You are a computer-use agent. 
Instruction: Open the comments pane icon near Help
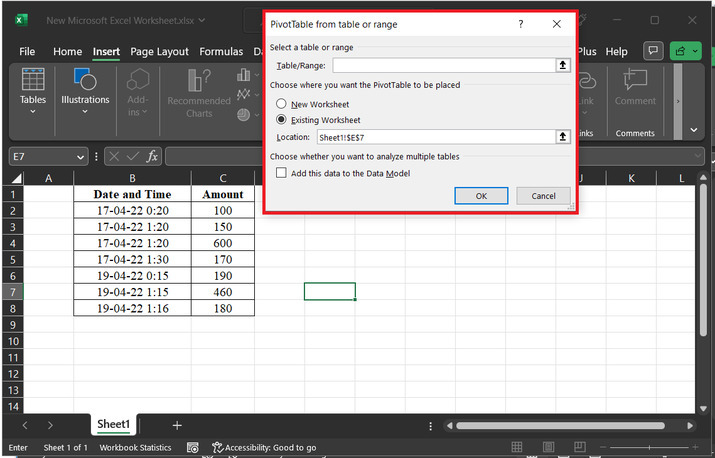(654, 51)
